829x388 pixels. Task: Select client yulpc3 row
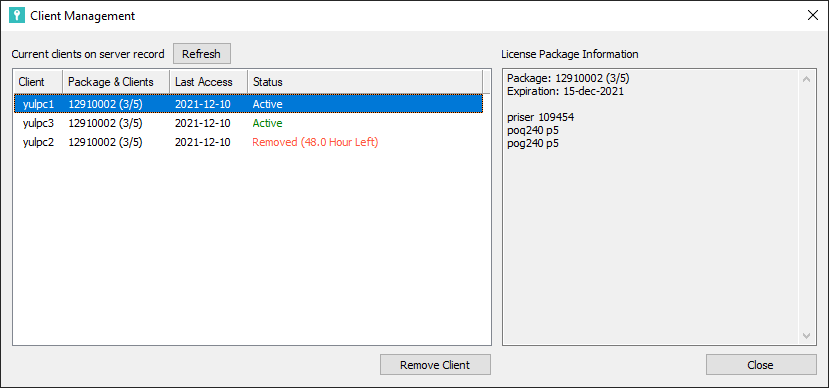248,123
